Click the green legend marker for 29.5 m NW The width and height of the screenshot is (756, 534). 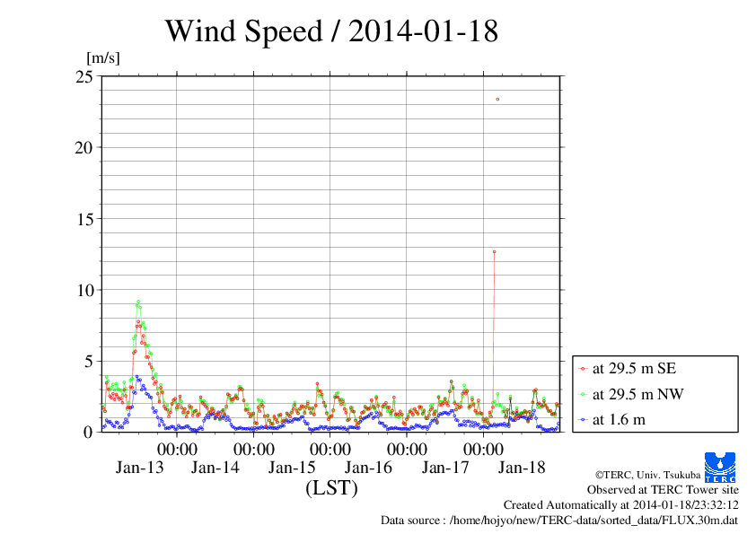583,394
